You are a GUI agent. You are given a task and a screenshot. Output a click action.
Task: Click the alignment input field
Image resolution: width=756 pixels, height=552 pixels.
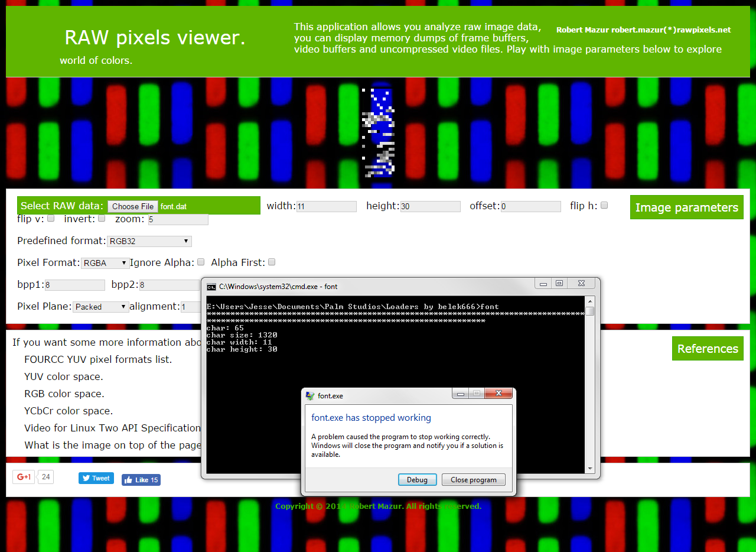191,307
